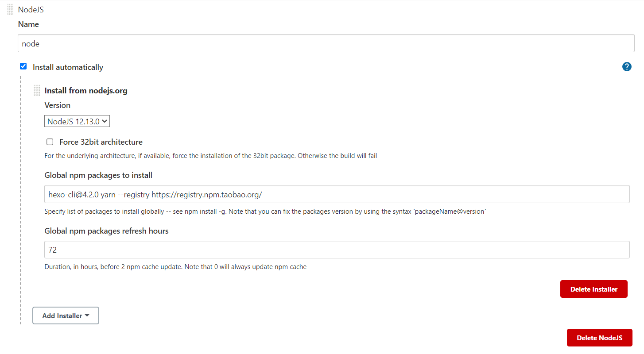Click the Install automatically label text
The width and height of the screenshot is (644, 354).
point(68,67)
